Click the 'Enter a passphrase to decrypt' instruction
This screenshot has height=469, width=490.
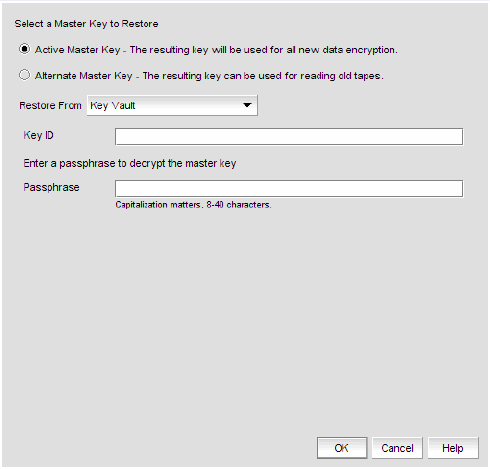pos(130,163)
